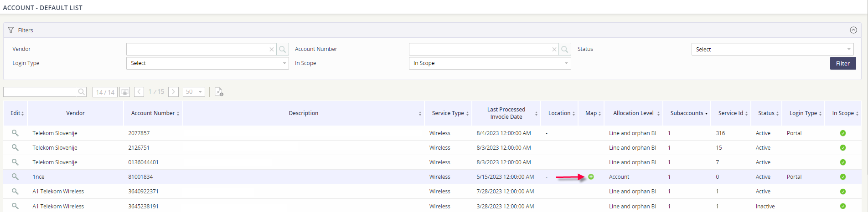Open edit magnifier for A1 Telekom 3640922371
This screenshot has width=868, height=212.
(15, 191)
